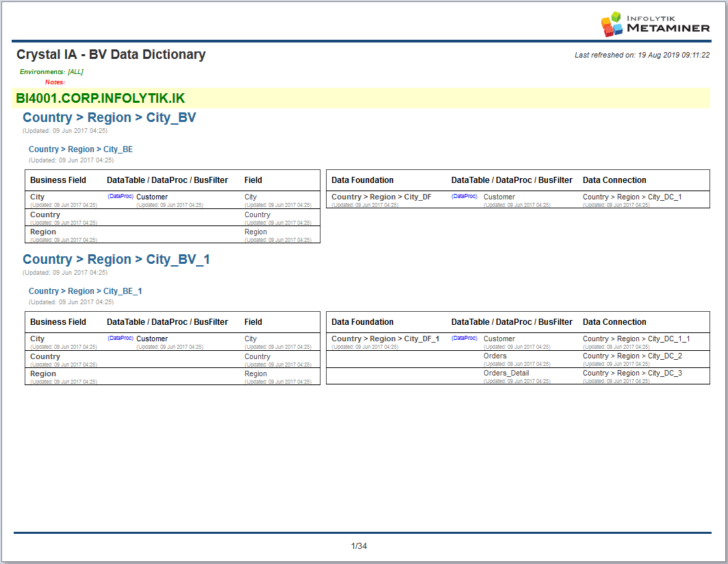Open the "Country > Region > City_BE_1" link
The image size is (728, 564).
[86, 291]
